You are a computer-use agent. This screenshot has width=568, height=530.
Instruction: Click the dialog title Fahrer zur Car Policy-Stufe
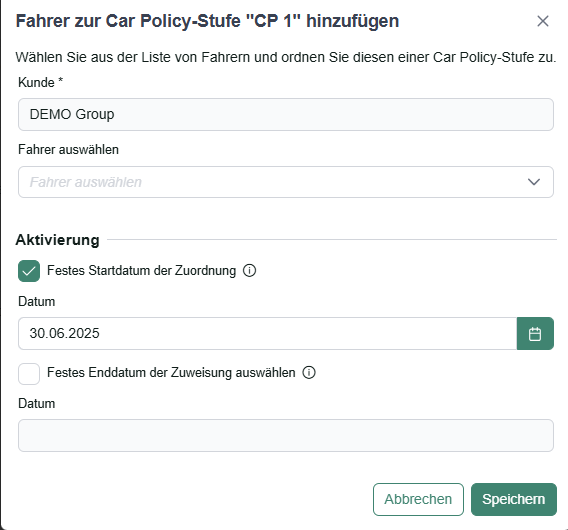coord(207,21)
